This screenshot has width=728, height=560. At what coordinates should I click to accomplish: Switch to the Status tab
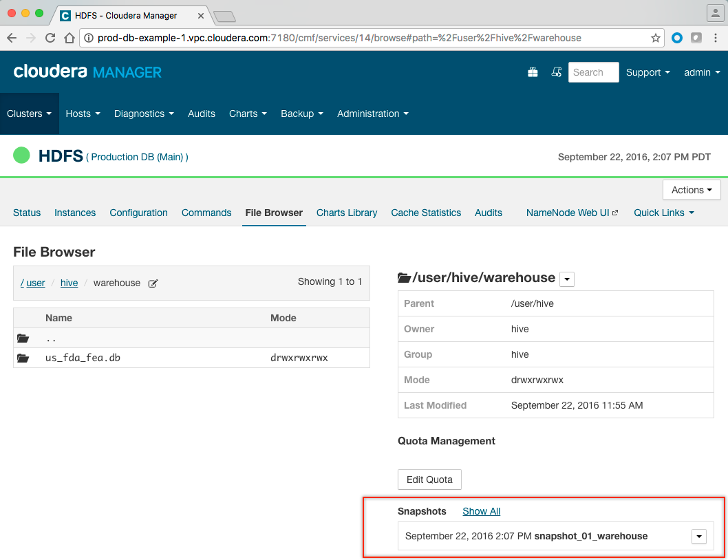[27, 213]
